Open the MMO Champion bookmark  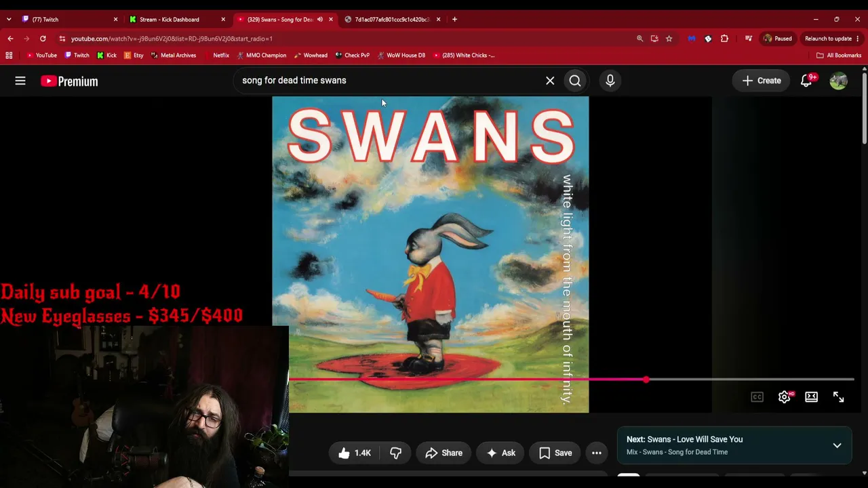click(262, 56)
